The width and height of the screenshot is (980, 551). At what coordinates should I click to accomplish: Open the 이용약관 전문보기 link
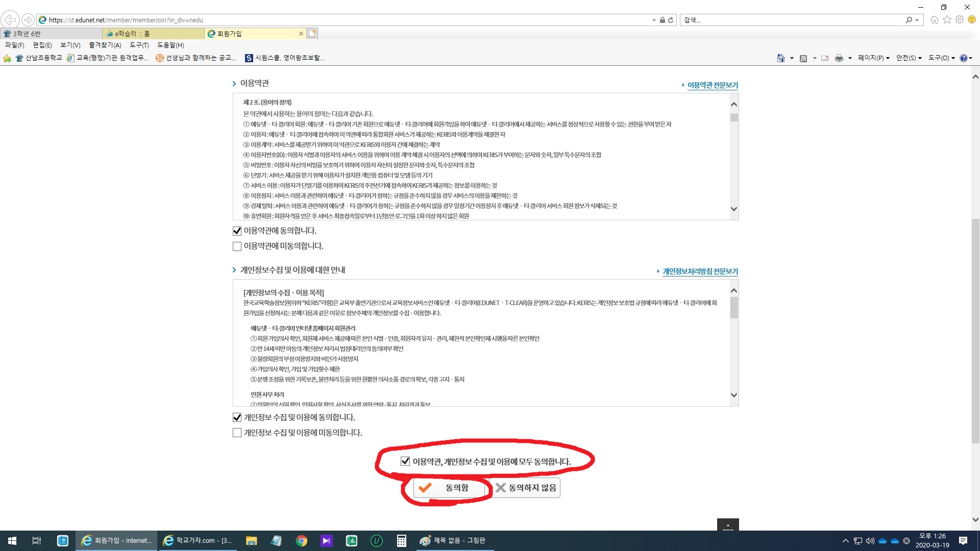coord(713,85)
